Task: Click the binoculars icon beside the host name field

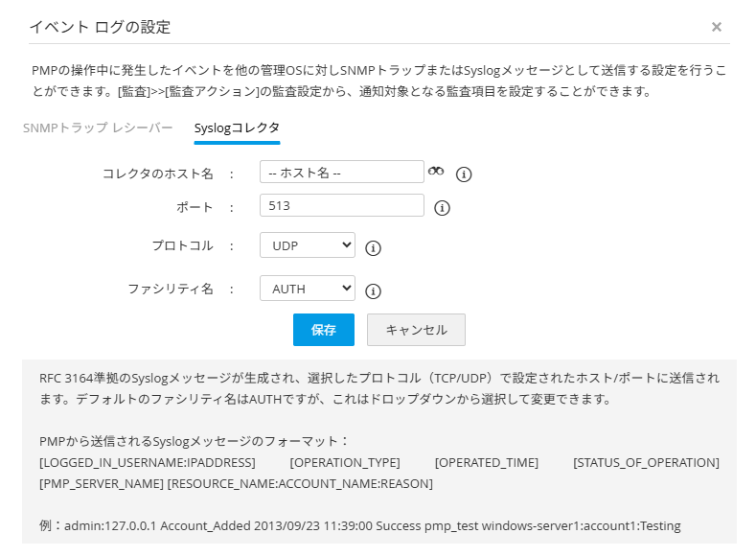Action: pyautogui.click(x=436, y=171)
